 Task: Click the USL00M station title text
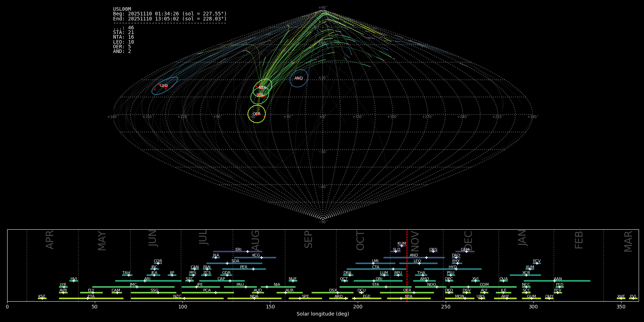click(x=122, y=9)
